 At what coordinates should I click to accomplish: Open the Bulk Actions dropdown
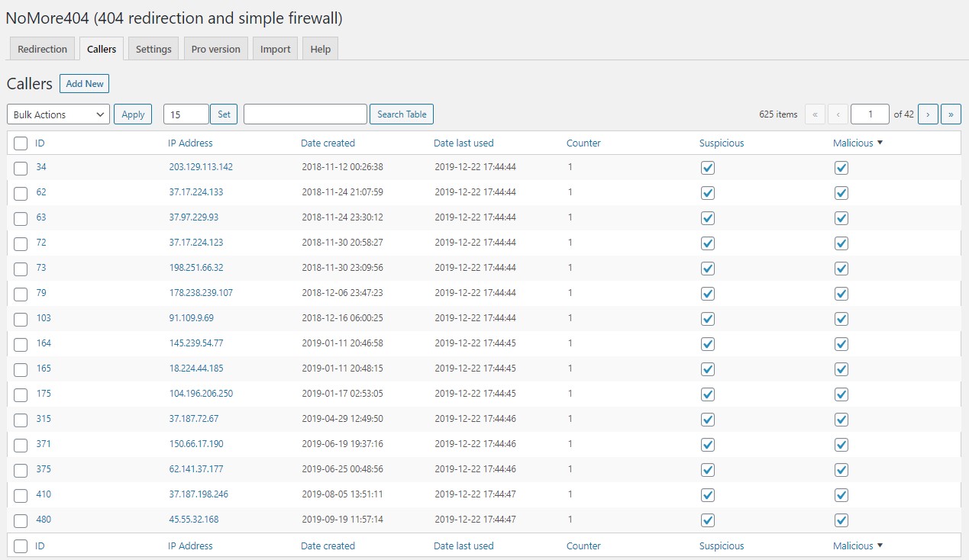(58, 114)
